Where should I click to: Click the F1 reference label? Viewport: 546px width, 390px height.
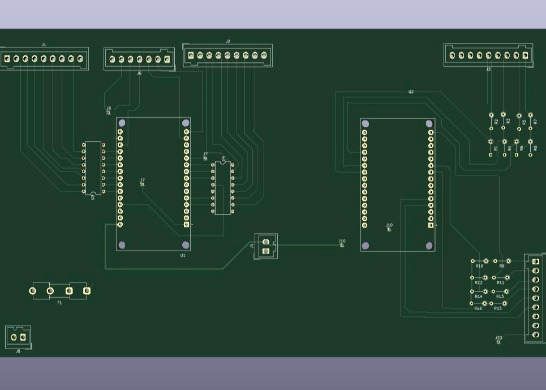pos(60,303)
